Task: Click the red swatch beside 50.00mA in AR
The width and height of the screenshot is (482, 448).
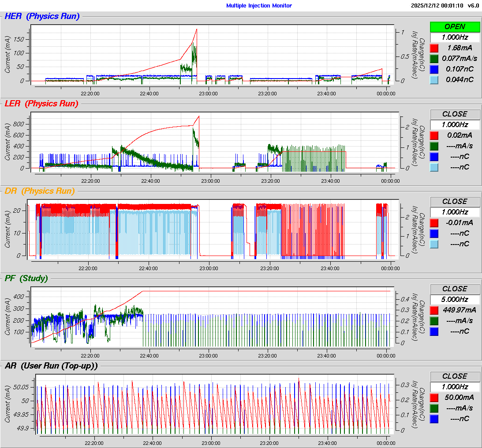Action: point(434,397)
